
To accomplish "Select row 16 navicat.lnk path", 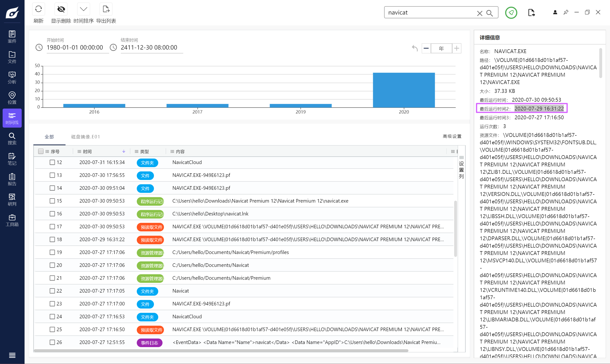I will pyautogui.click(x=210, y=214).
